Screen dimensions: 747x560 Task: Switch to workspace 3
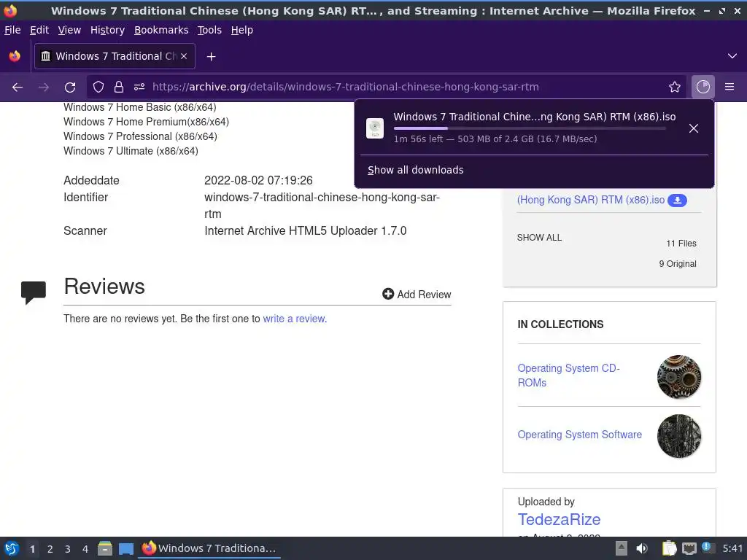(67, 549)
